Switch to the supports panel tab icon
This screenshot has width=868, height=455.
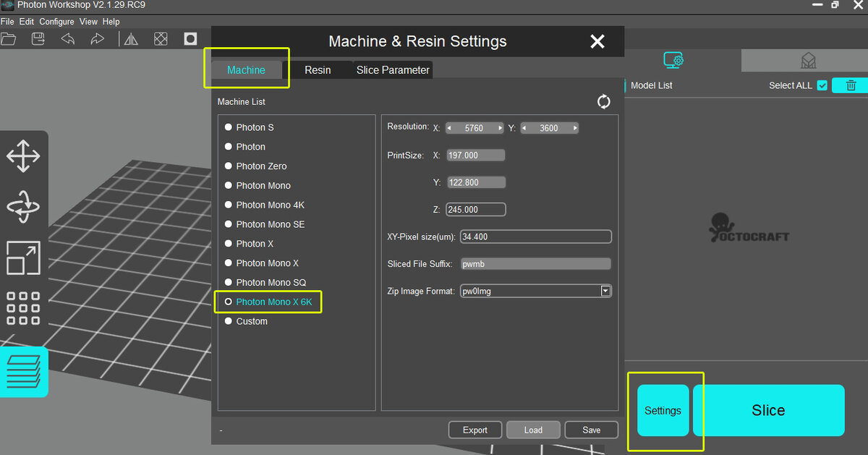[x=808, y=60]
